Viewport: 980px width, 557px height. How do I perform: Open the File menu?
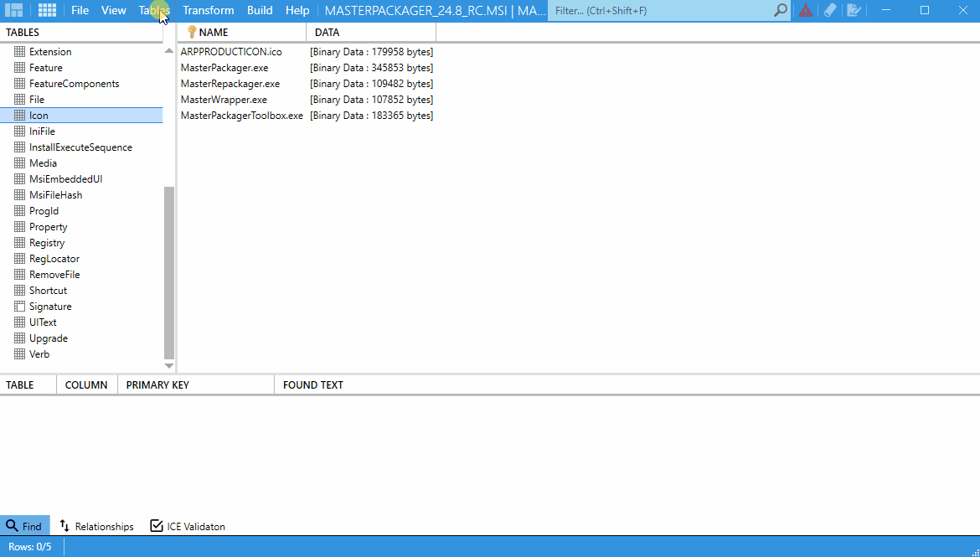click(80, 11)
